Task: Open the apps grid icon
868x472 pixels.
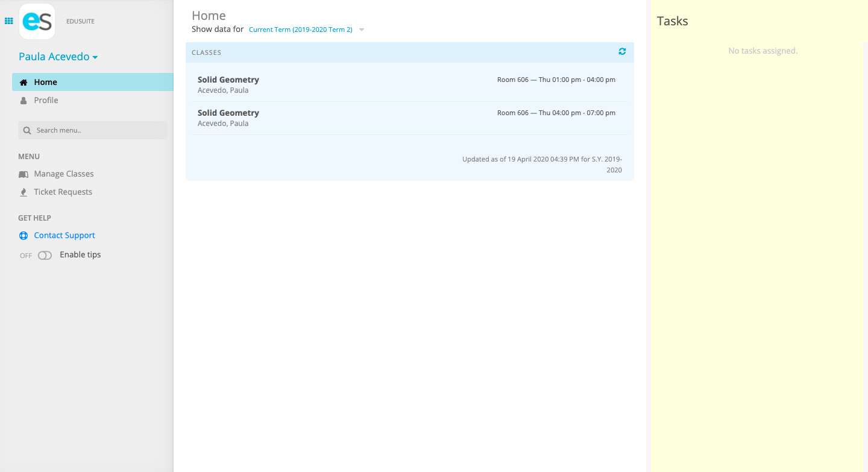Action: coord(9,21)
